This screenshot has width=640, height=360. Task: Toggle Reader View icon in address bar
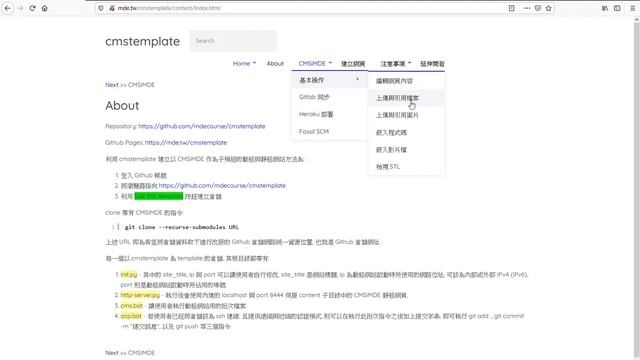511,8
